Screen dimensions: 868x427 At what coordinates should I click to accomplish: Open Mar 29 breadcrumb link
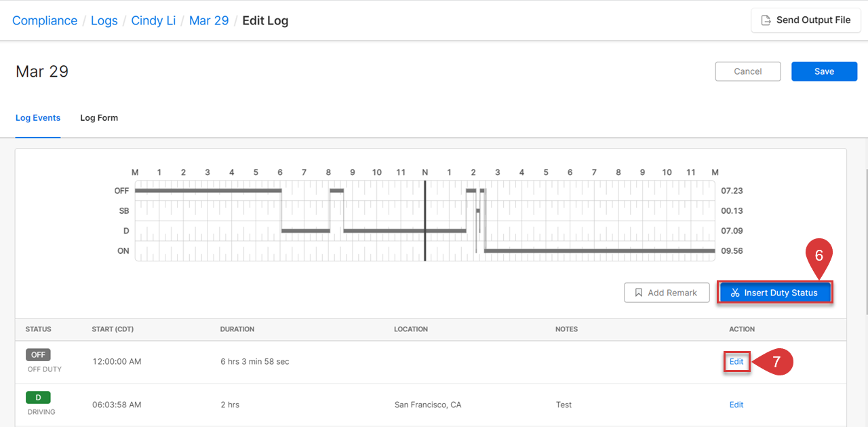pos(209,20)
